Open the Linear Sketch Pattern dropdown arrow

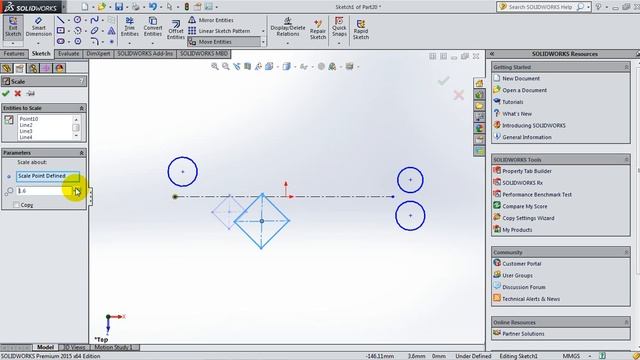(263, 31)
